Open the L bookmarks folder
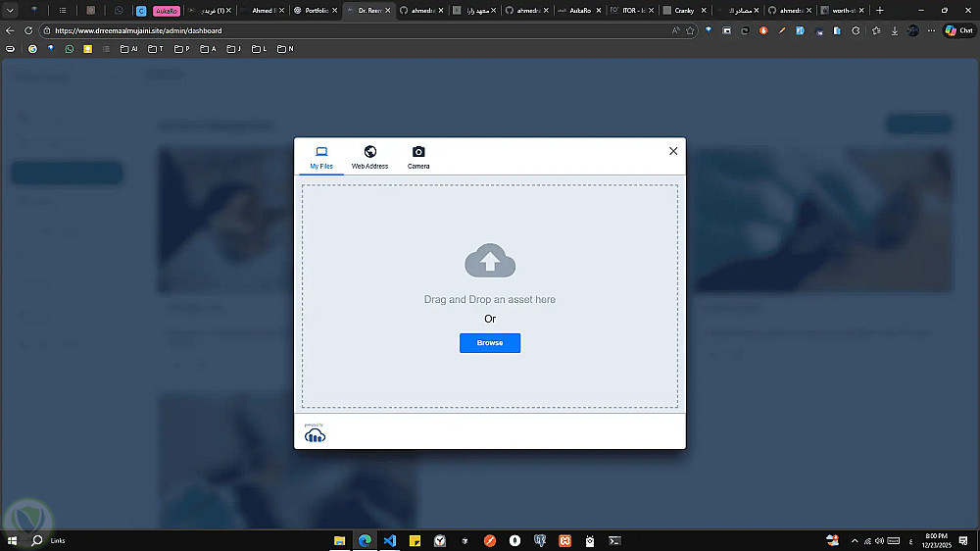 pos(259,49)
